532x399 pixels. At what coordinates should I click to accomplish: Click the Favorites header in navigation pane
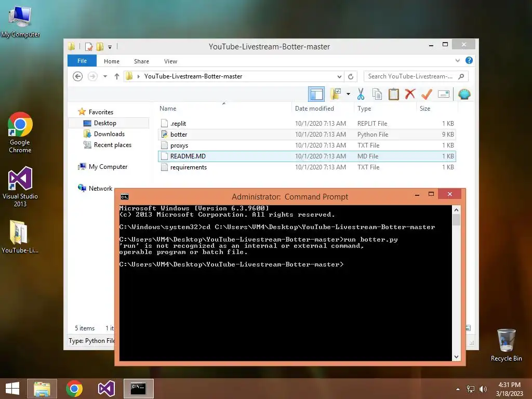pos(101,112)
